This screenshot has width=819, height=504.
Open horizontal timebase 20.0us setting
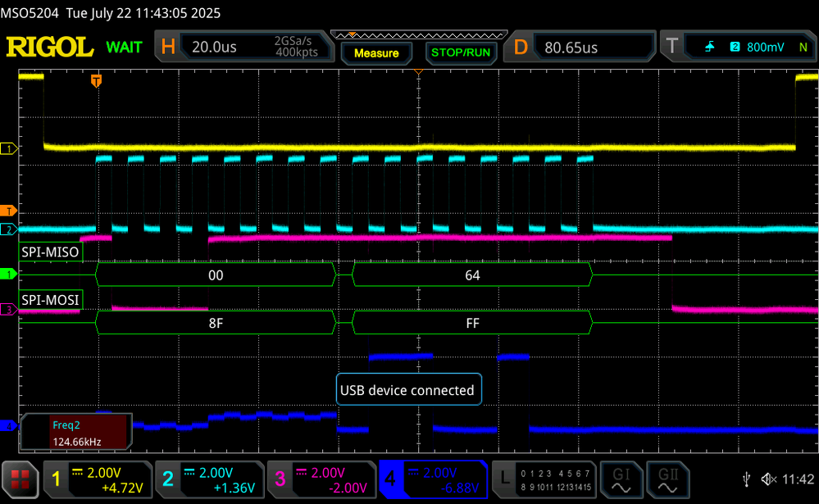tap(214, 47)
